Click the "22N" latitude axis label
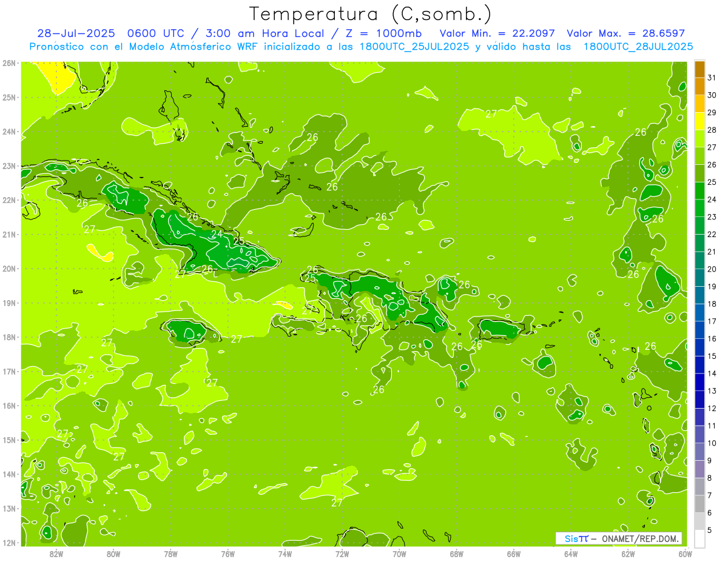This screenshot has width=728, height=562. [8, 200]
